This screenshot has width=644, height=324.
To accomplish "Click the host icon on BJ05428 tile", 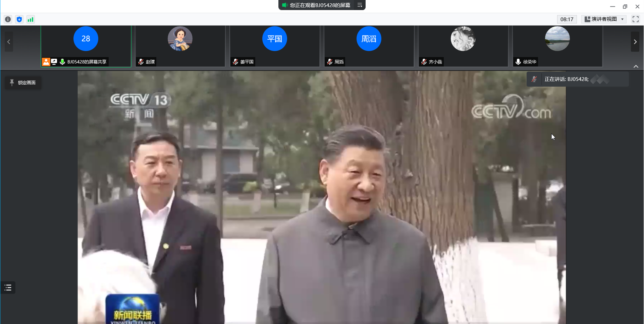I will coord(46,62).
